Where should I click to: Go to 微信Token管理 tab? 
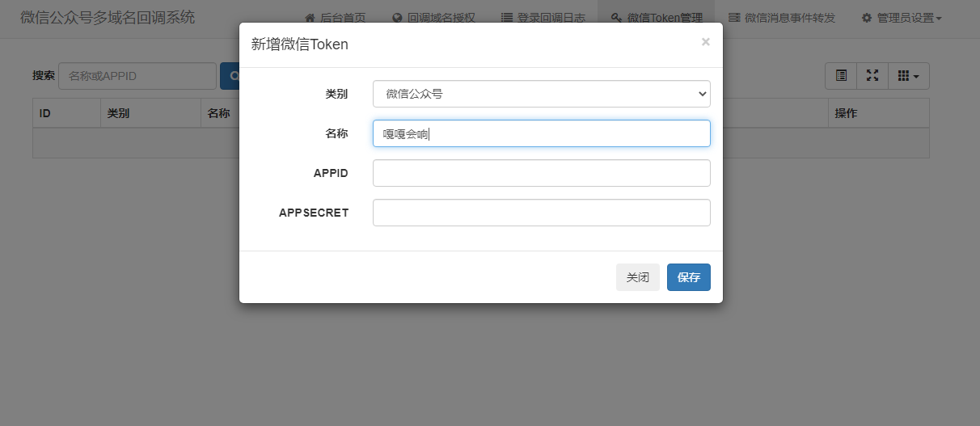coord(656,18)
